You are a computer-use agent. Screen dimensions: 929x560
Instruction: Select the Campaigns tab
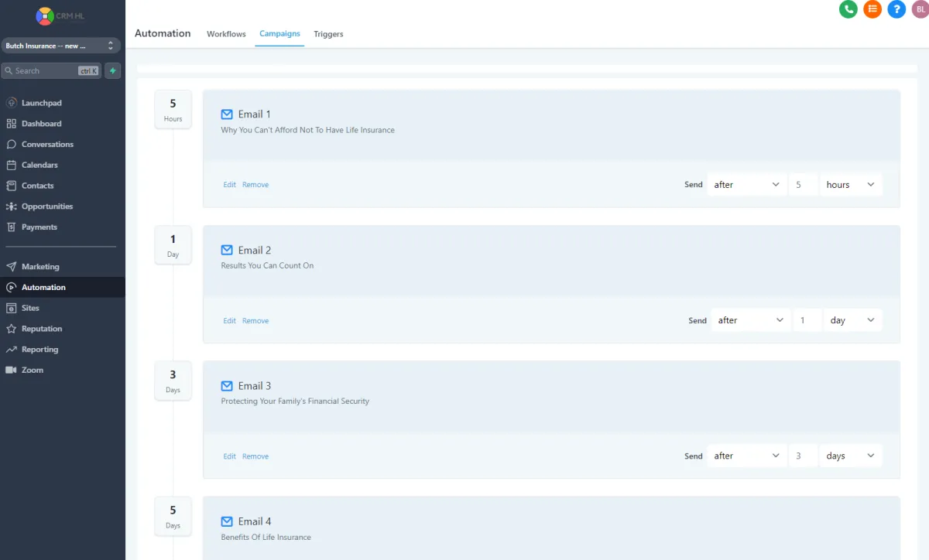coord(279,34)
